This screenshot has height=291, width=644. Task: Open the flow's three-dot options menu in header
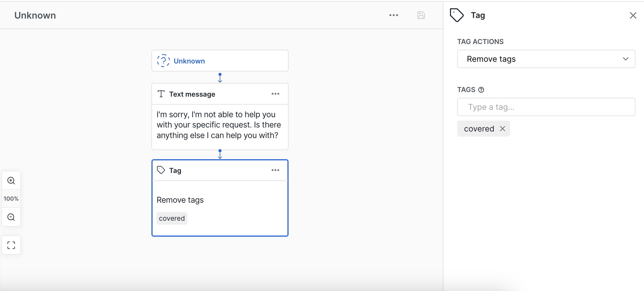(x=393, y=15)
